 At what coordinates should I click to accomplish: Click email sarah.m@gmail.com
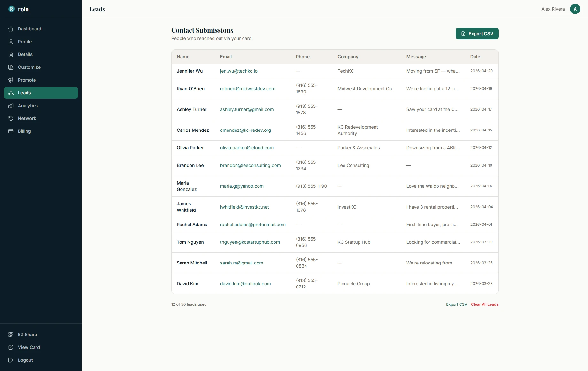(242, 263)
